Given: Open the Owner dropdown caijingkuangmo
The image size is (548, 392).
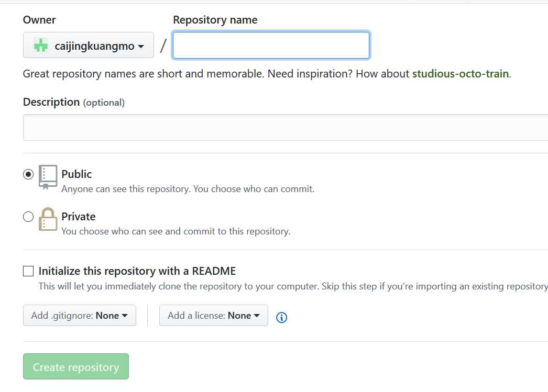Looking at the screenshot, I should 89,46.
